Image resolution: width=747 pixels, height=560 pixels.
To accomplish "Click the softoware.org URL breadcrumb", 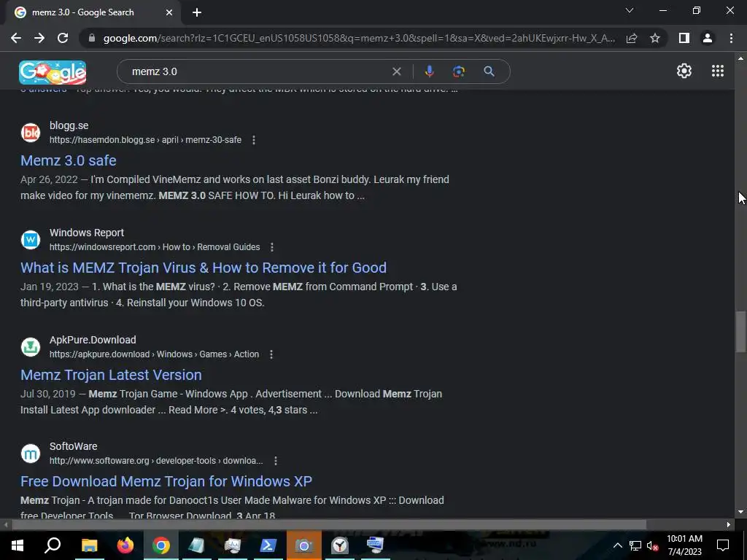I will point(156,461).
